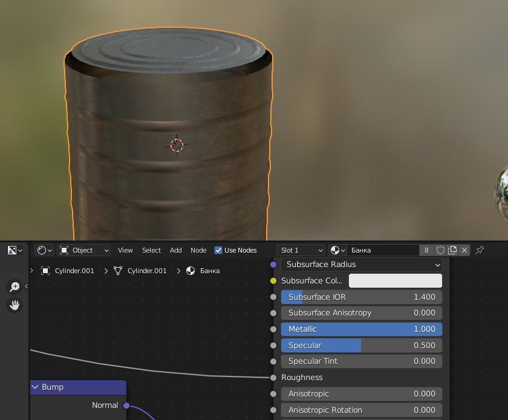Open the Slot 1 dropdown
The image size is (508, 420).
coord(301,250)
